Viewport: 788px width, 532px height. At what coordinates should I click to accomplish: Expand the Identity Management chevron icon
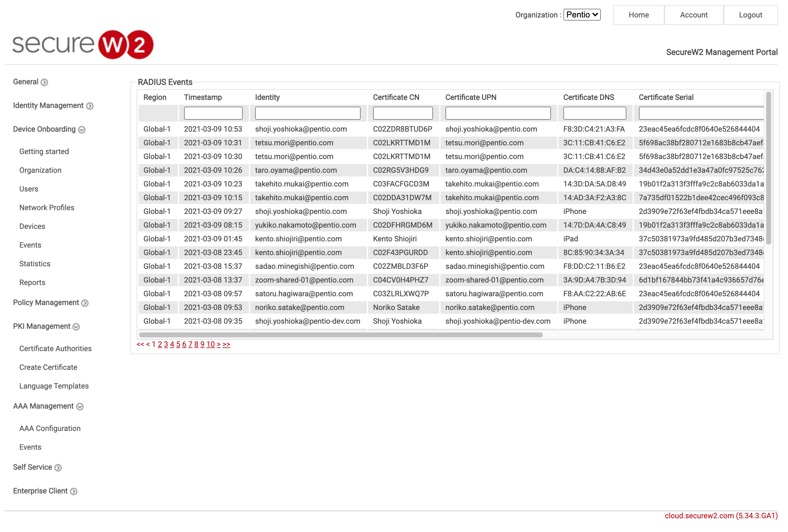coord(90,106)
